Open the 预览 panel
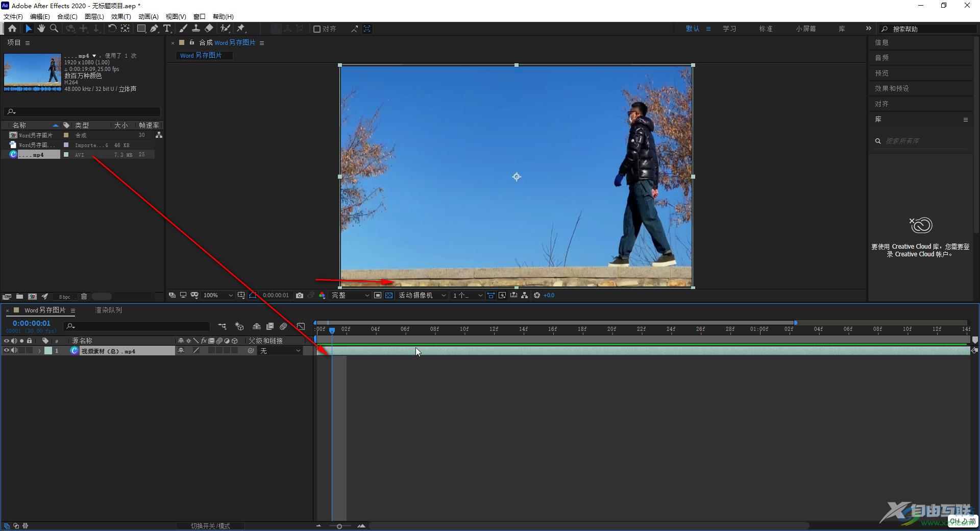980x531 pixels. point(881,73)
